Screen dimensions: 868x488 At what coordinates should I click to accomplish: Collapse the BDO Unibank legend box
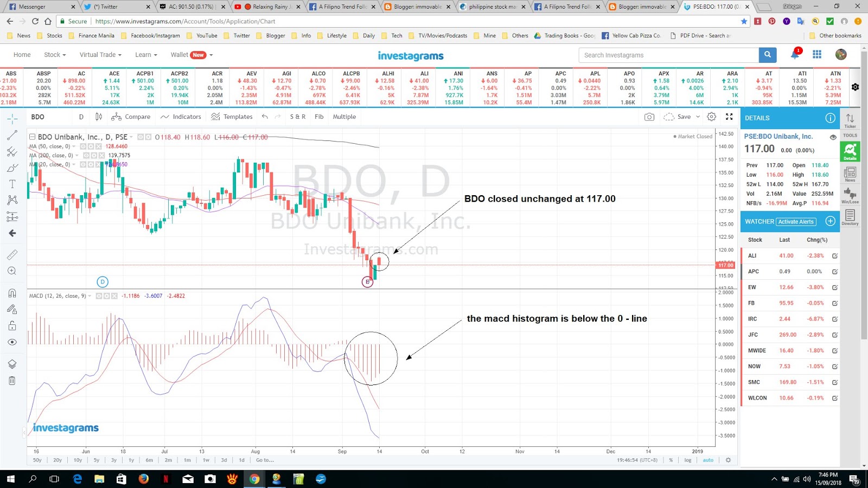pyautogui.click(x=32, y=137)
